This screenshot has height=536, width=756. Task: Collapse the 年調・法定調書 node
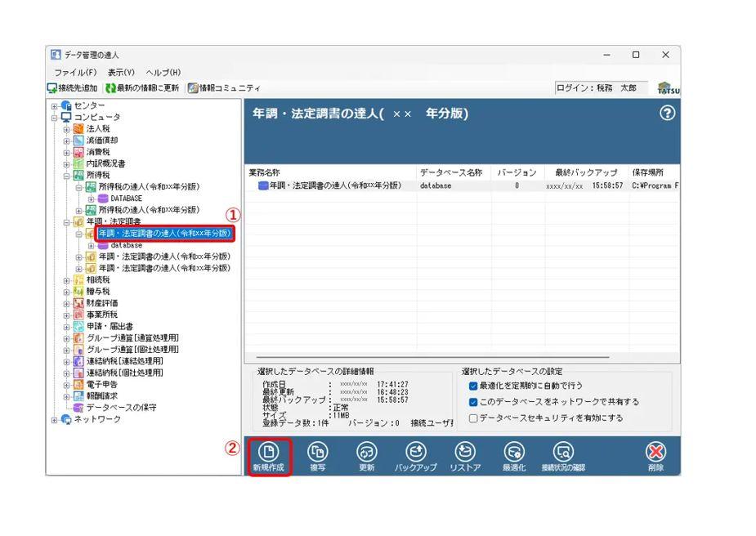pyautogui.click(x=66, y=221)
